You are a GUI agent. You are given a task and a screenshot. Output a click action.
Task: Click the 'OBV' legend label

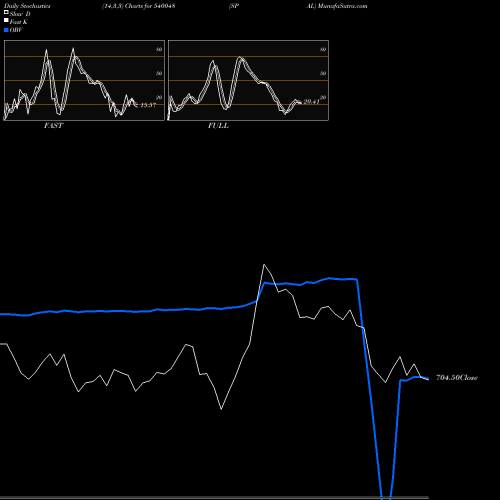click(x=16, y=30)
